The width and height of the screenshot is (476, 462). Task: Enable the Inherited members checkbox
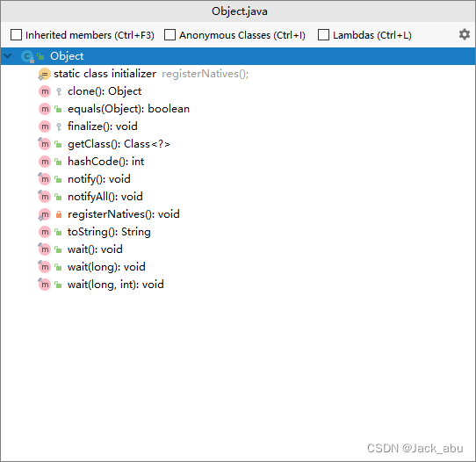click(16, 34)
